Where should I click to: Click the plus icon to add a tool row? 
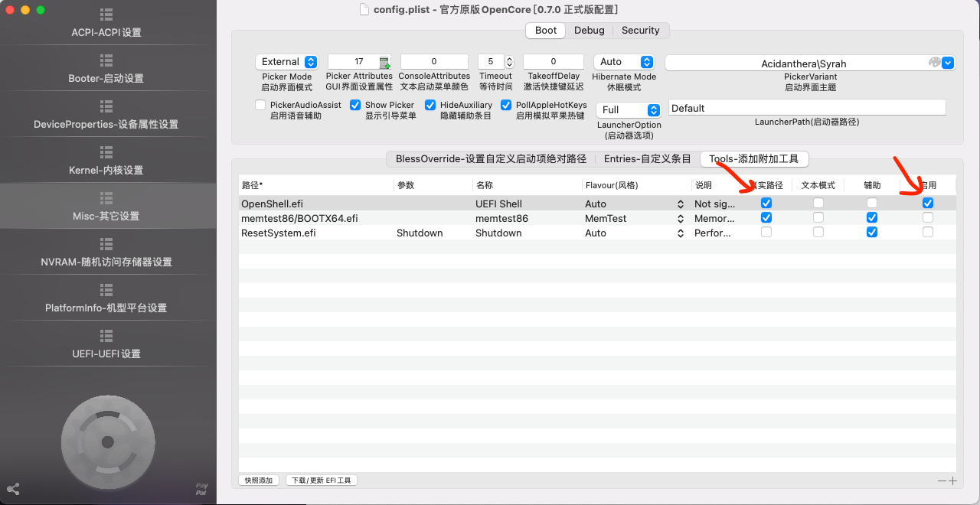952,481
